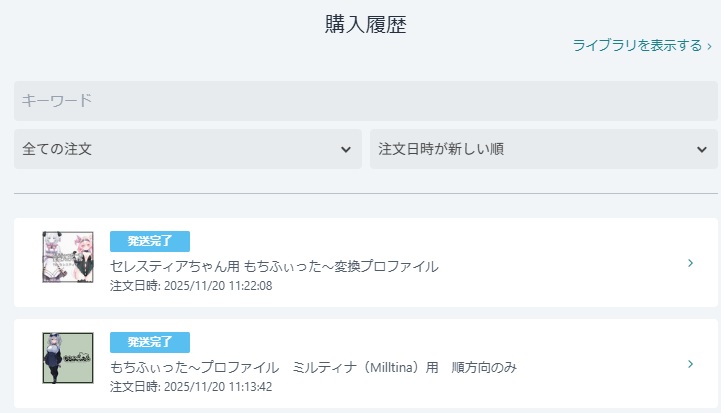The width and height of the screenshot is (721, 413).
Task: Open the もちふぃった～プロファイル ミルティナ用 order title
Action: click(x=313, y=367)
